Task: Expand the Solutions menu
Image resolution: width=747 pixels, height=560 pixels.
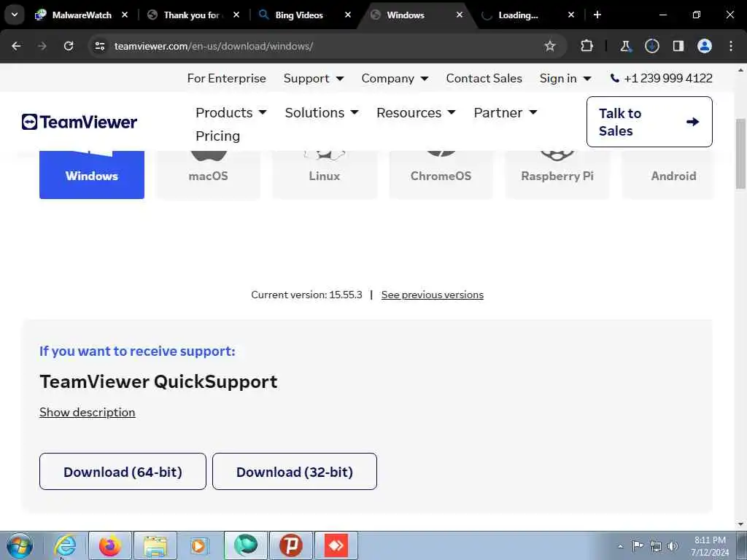Action: (x=322, y=113)
